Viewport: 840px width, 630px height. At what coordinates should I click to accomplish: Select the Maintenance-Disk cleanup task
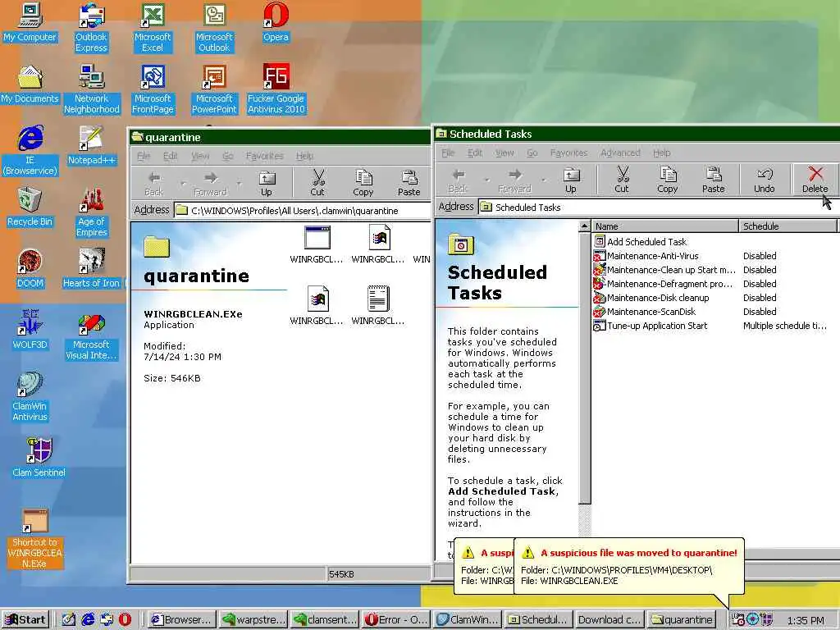pos(651,298)
